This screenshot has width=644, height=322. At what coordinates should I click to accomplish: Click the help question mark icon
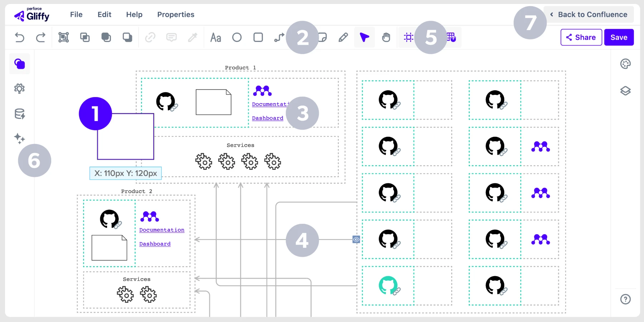[x=625, y=299]
